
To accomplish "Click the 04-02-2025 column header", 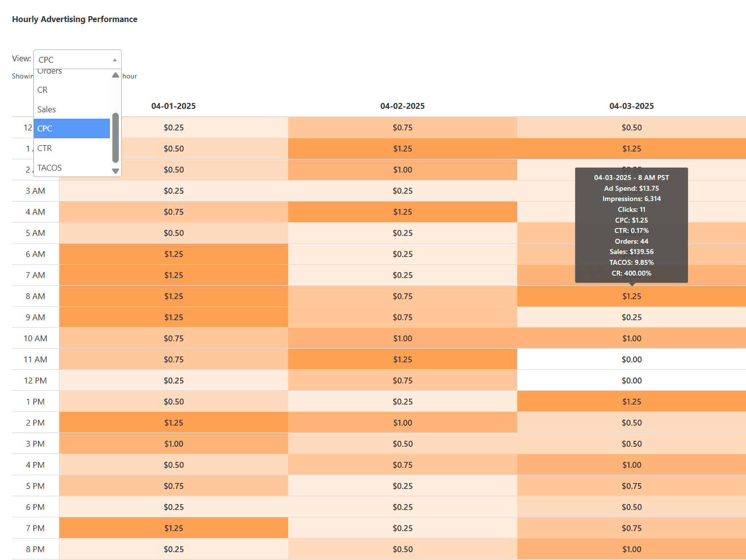I will pos(402,105).
